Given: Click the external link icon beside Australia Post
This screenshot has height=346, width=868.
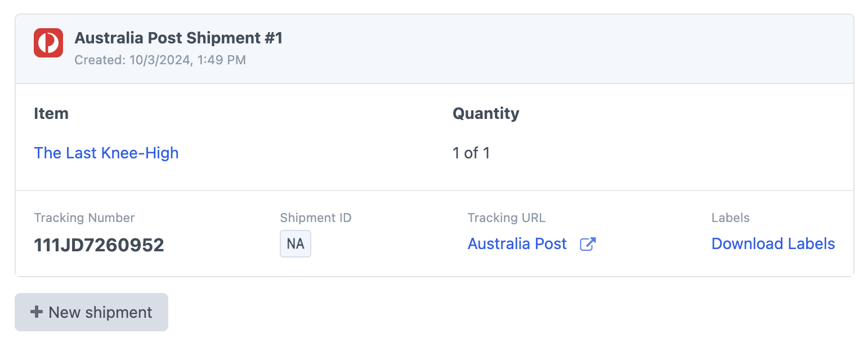Looking at the screenshot, I should 588,244.
